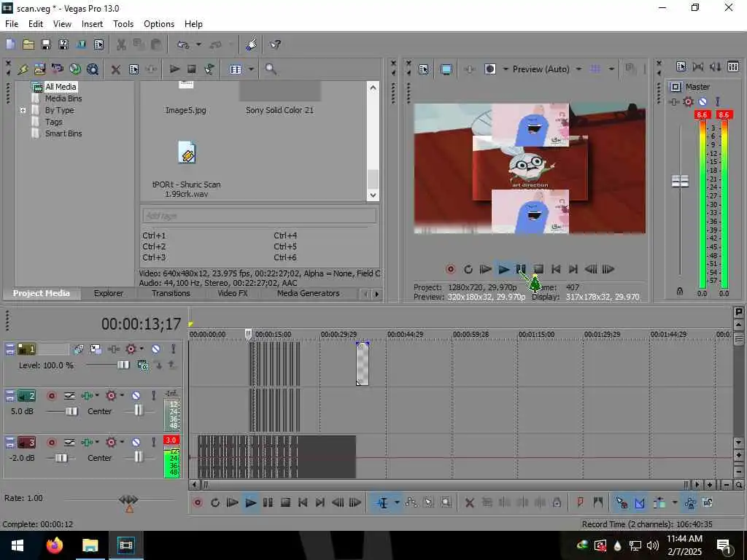Switch to the Explorer tab
The image size is (747, 560).
pyautogui.click(x=108, y=293)
